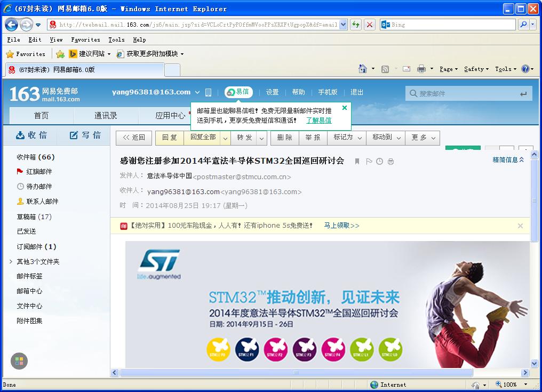This screenshot has width=542, height=392.
Task: Click the Read Mail icon in IE
Action: pyautogui.click(x=407, y=69)
